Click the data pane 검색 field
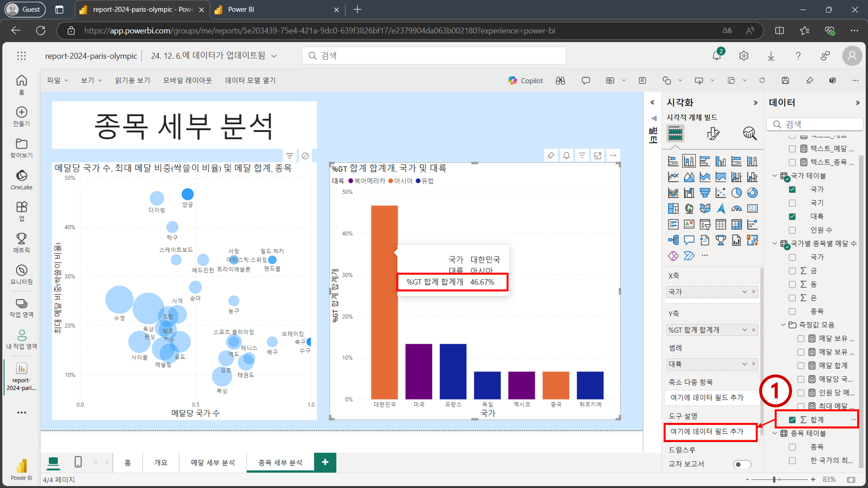This screenshot has height=488, width=868. pos(815,124)
